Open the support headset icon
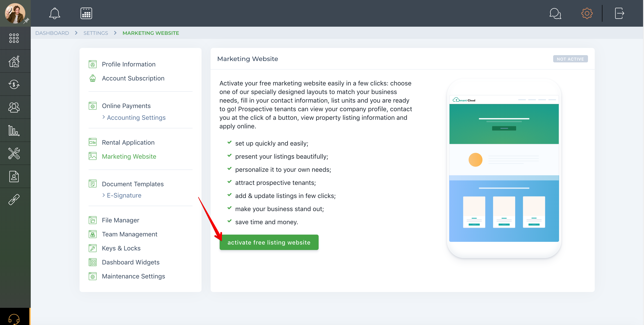The height and width of the screenshot is (325, 644). point(14,319)
